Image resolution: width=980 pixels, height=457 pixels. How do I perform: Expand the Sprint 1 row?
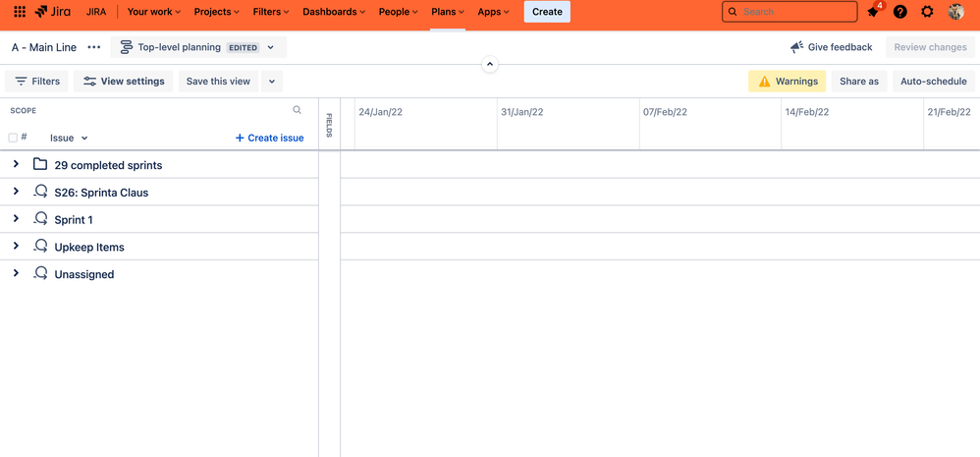click(17, 218)
